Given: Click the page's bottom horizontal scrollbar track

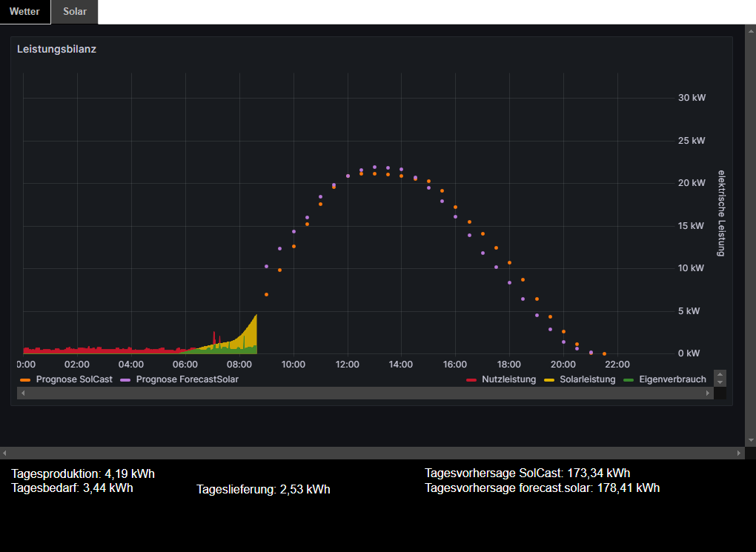Looking at the screenshot, I should (x=372, y=453).
